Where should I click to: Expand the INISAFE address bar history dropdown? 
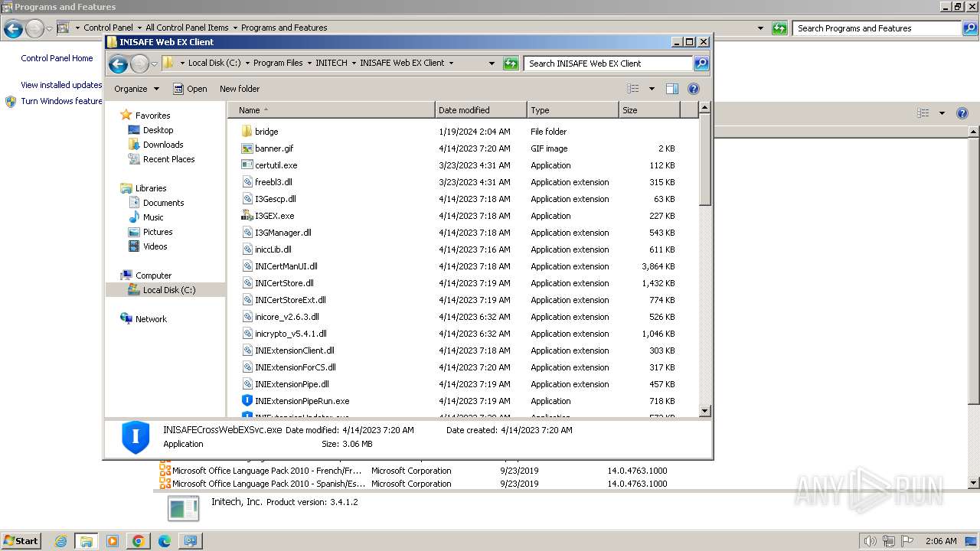tap(492, 64)
